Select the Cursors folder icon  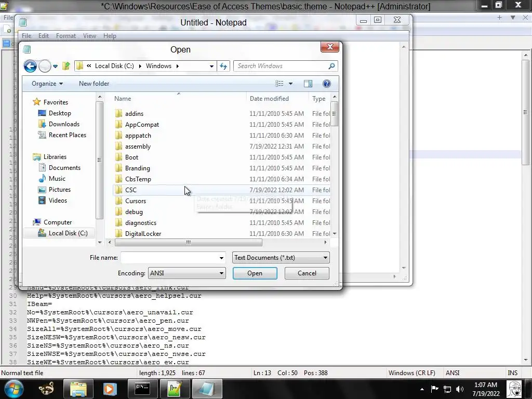coord(118,201)
